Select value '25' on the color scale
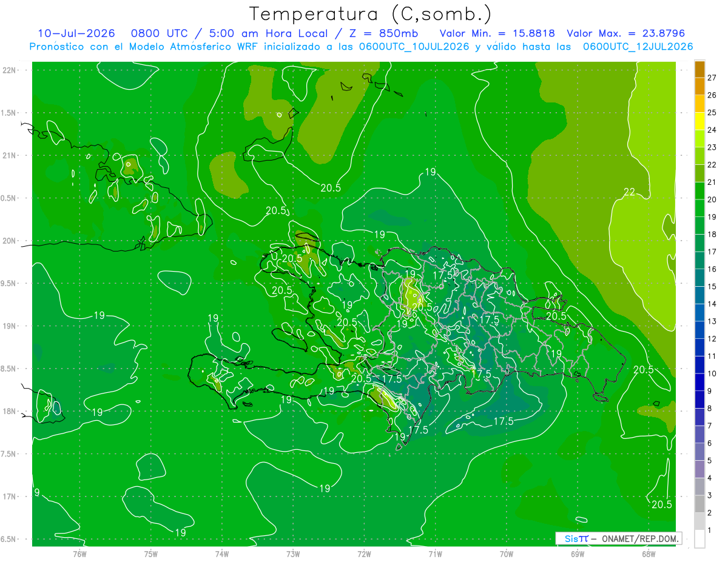Viewport: 728px width, 562px height. click(x=712, y=112)
